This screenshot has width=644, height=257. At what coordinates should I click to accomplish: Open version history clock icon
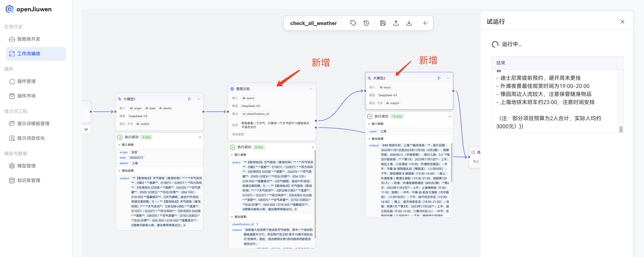pos(366,23)
